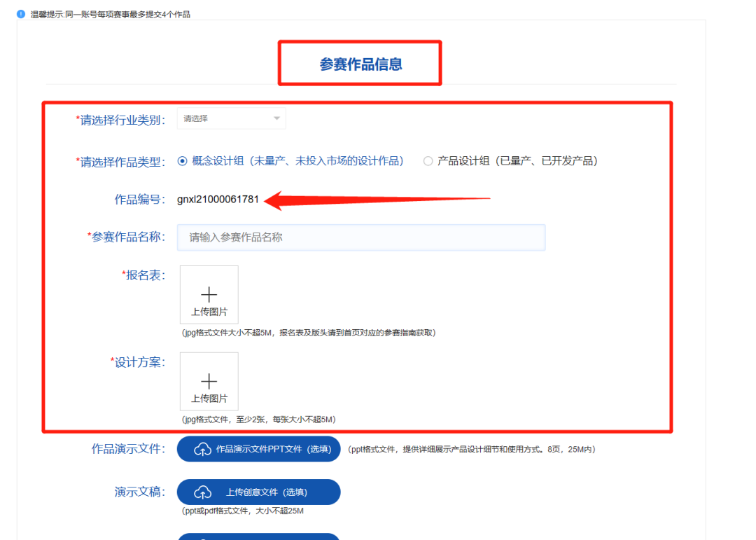Select 概念设计组 radio button
The image size is (756, 540).
(182, 161)
